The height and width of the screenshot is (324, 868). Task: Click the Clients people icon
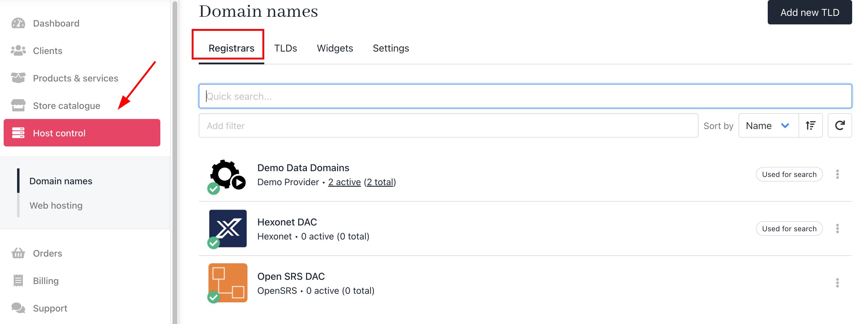tap(18, 51)
